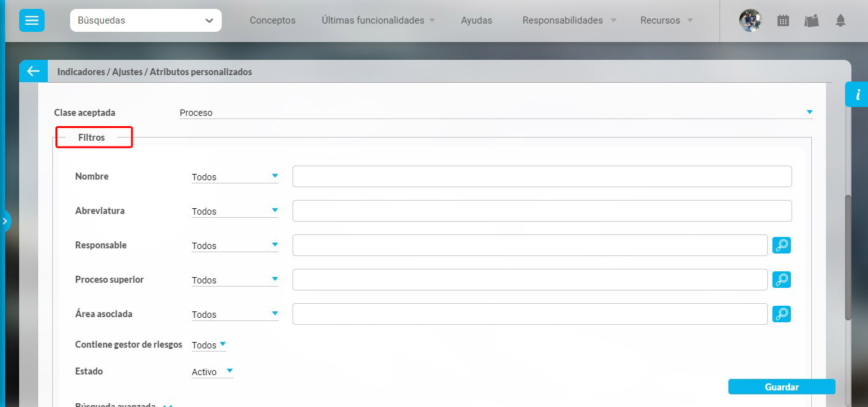Change the Estado dropdown value
This screenshot has height=407, width=868.
(212, 372)
